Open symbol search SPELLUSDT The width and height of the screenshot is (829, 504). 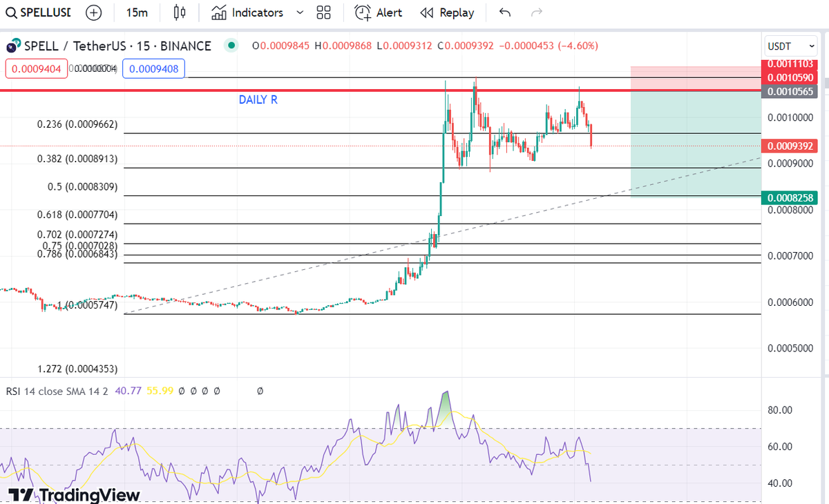[39, 12]
